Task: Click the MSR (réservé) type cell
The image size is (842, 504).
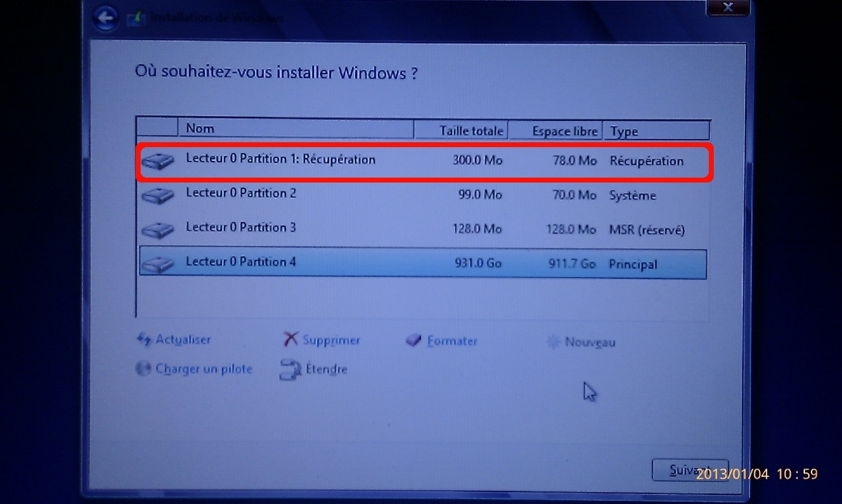Action: [647, 230]
